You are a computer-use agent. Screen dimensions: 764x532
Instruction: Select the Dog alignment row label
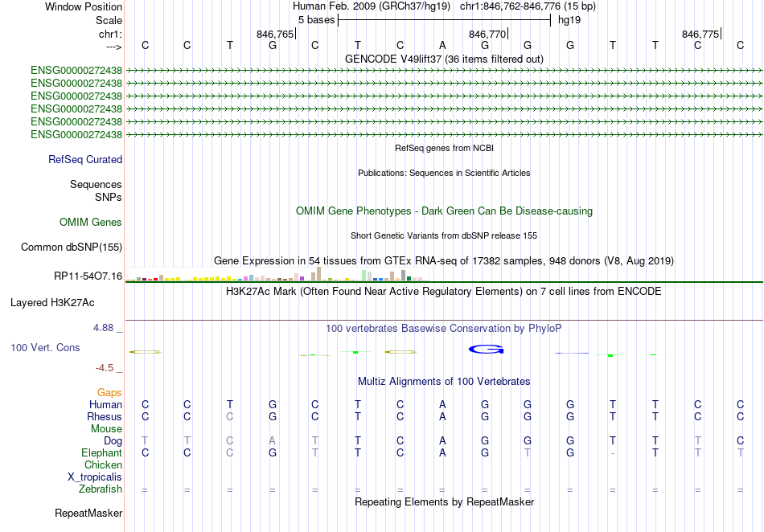[113, 441]
